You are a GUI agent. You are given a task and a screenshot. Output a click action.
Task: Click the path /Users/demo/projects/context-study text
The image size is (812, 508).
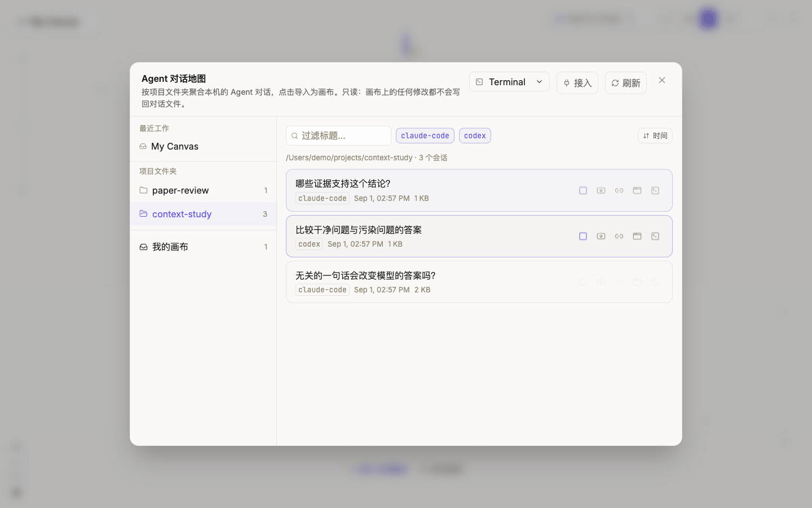point(349,157)
